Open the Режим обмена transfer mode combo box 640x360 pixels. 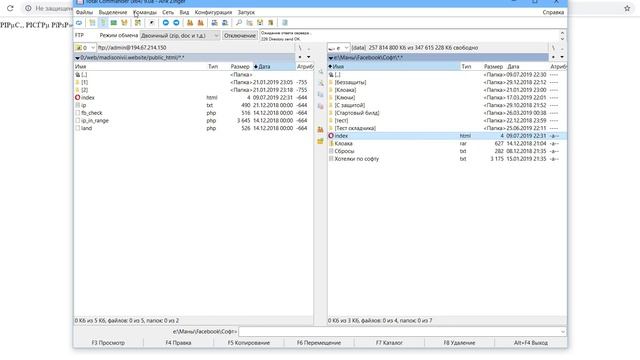180,36
